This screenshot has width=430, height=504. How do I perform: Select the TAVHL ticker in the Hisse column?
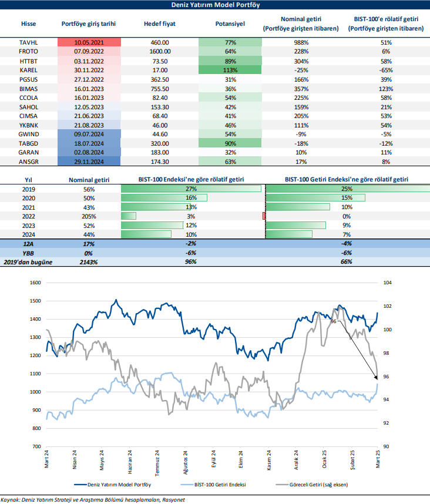(28, 42)
